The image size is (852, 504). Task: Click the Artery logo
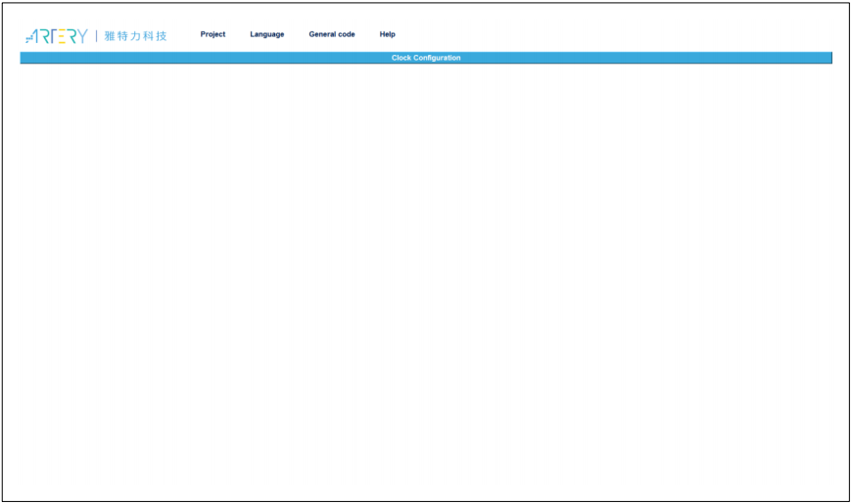click(96, 36)
